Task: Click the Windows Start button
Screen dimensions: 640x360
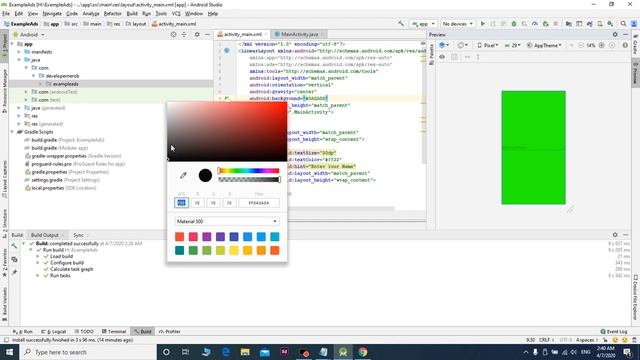Action: point(9,352)
